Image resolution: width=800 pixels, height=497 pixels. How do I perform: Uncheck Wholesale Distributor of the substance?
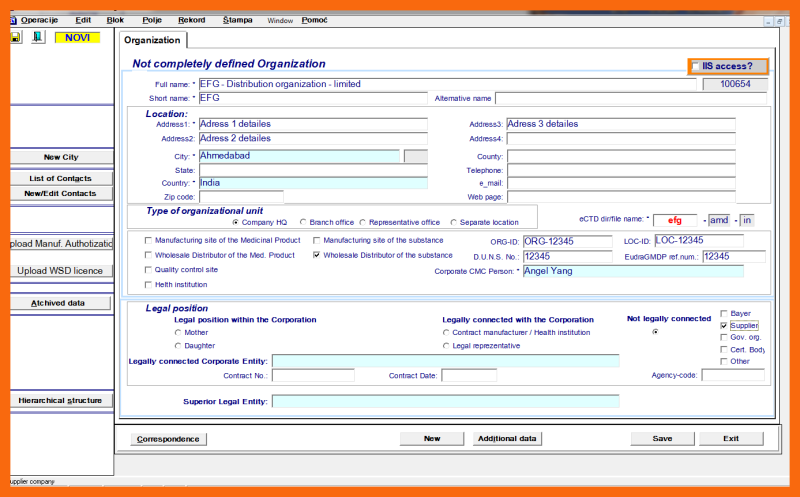[317, 255]
